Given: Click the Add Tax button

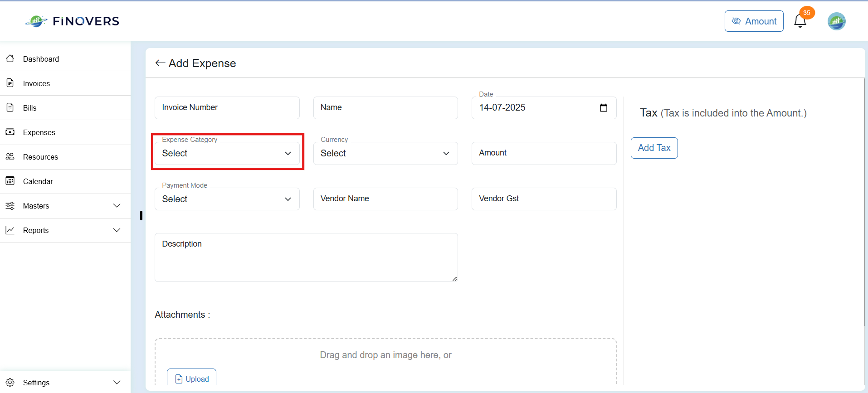Looking at the screenshot, I should coord(654,148).
